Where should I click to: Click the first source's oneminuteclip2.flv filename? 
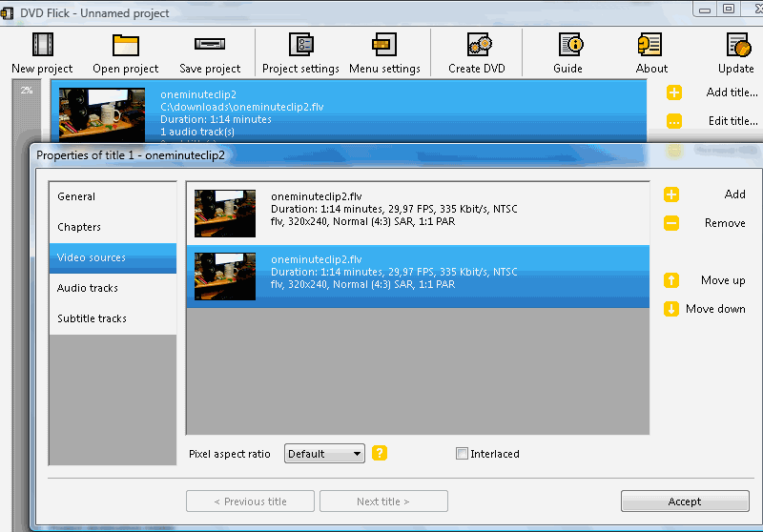pos(317,196)
